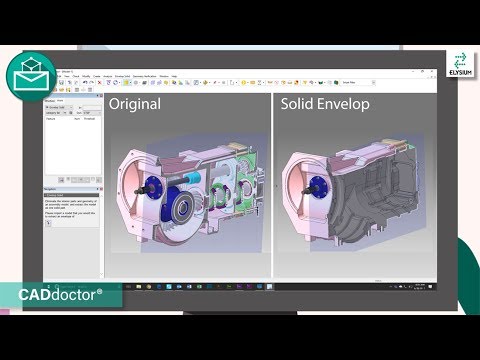The image size is (480, 360).
Task: Close the Navigation panel with red X
Action: pyautogui.click(x=101, y=189)
